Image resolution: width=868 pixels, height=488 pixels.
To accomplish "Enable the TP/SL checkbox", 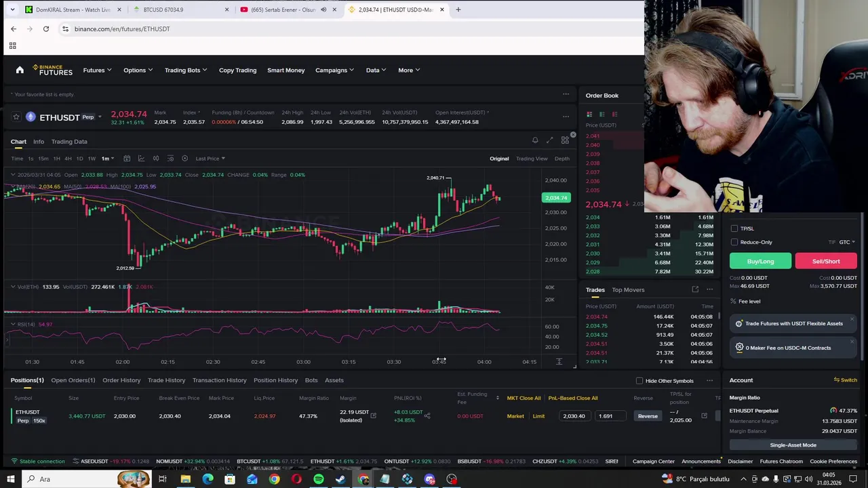I will [x=734, y=228].
